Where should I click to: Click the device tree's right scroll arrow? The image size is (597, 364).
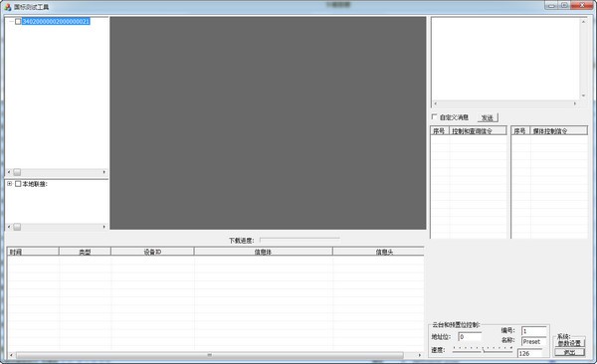point(104,172)
